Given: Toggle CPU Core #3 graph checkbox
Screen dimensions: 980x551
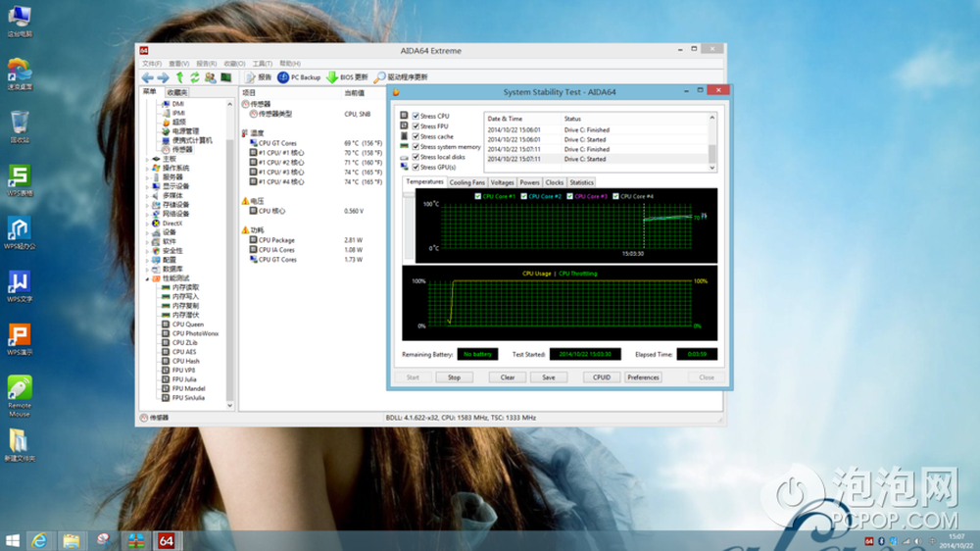Looking at the screenshot, I should [570, 196].
